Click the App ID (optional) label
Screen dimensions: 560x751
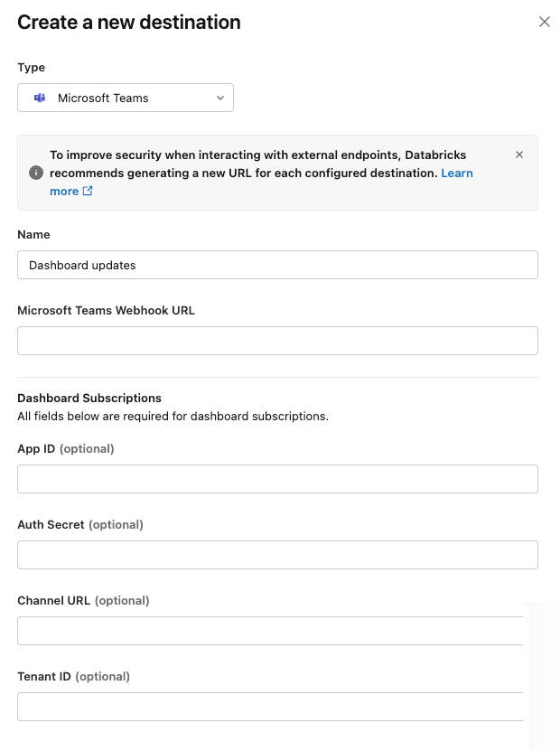click(x=66, y=449)
